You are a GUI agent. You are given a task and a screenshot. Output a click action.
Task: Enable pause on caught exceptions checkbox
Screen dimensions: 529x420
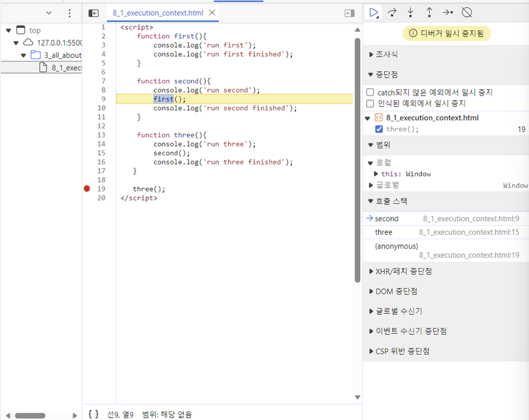click(370, 104)
